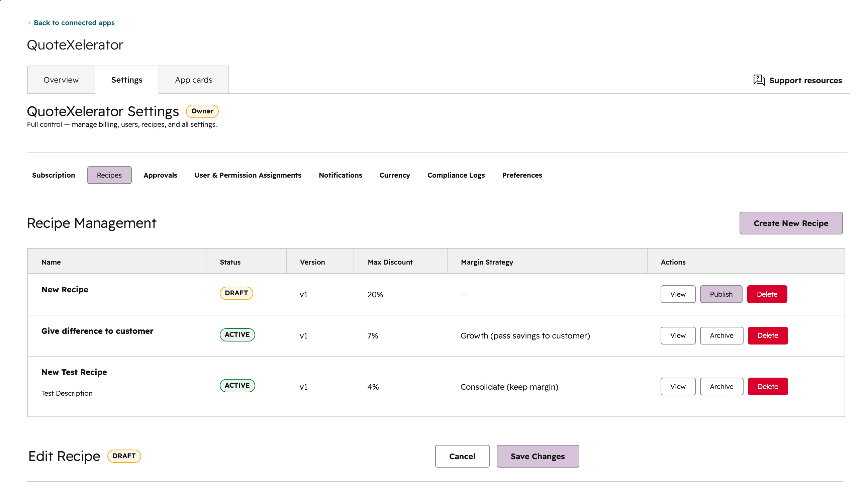View Give difference to customer recipe
The width and height of the screenshot is (868, 488).
[678, 335]
